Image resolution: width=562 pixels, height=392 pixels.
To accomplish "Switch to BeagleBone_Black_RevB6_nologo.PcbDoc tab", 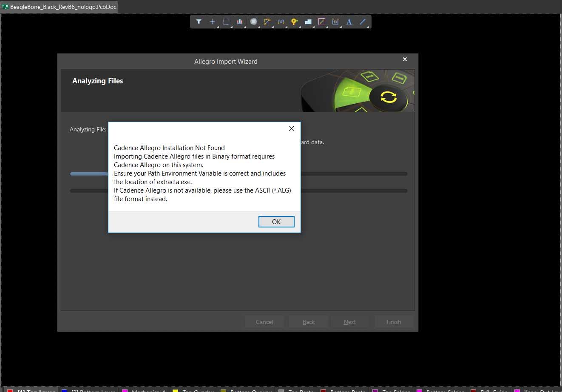I will click(x=59, y=7).
